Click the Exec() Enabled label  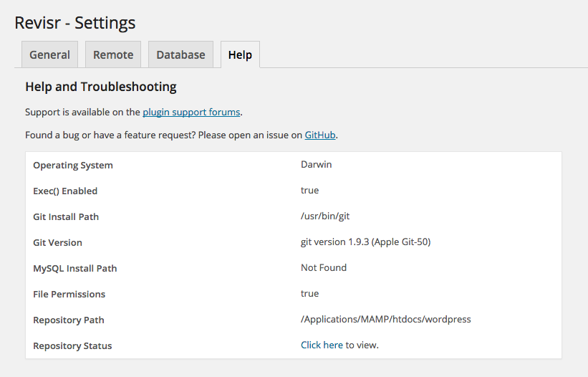tap(65, 191)
